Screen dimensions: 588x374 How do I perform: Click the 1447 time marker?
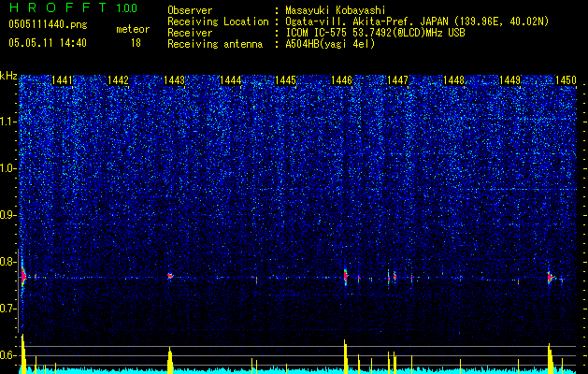pyautogui.click(x=397, y=80)
